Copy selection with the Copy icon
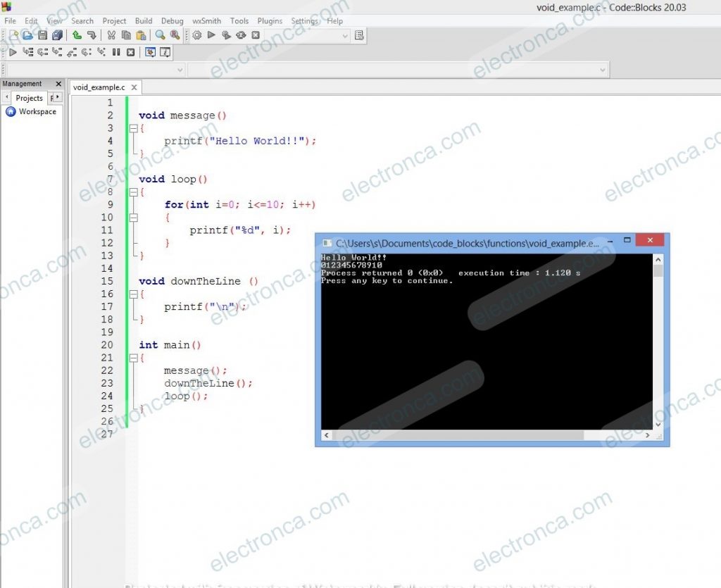This screenshot has height=588, width=721. coord(126,35)
